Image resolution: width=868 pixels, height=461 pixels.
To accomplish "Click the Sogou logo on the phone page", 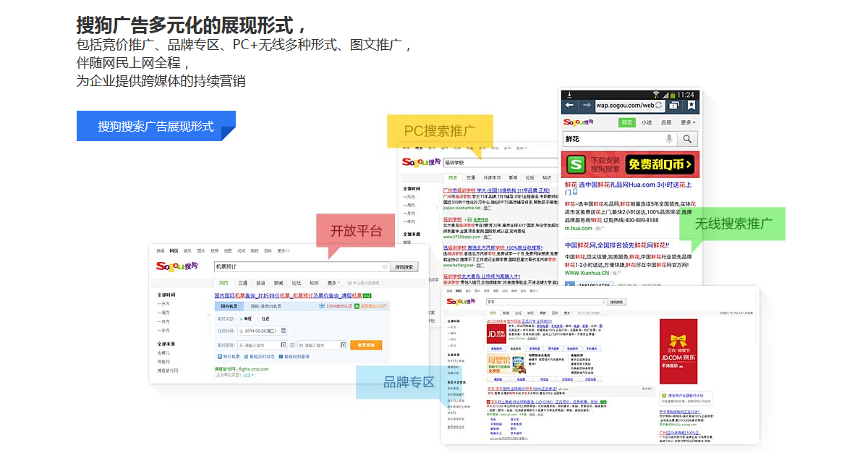I will pos(579,122).
